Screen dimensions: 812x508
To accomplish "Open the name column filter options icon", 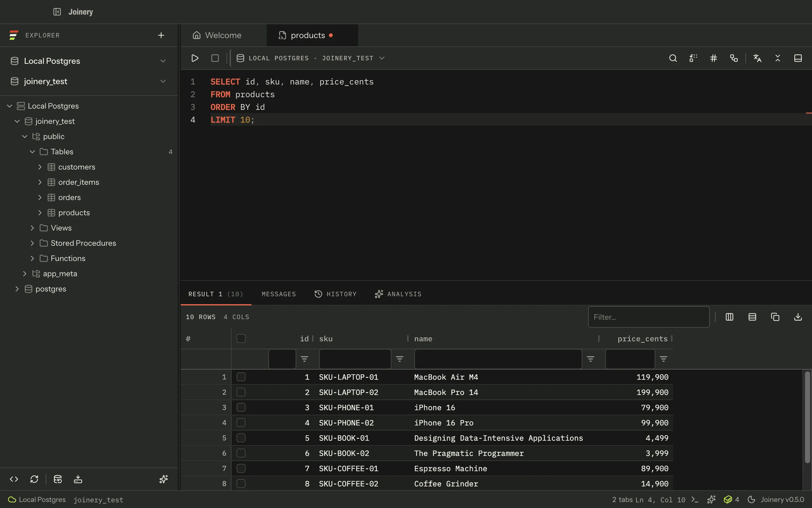I will point(591,359).
